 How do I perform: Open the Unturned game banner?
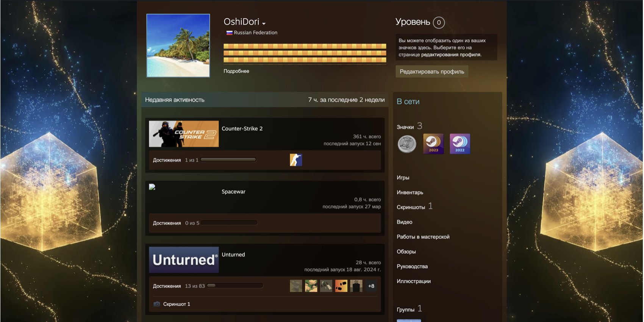[x=184, y=260]
